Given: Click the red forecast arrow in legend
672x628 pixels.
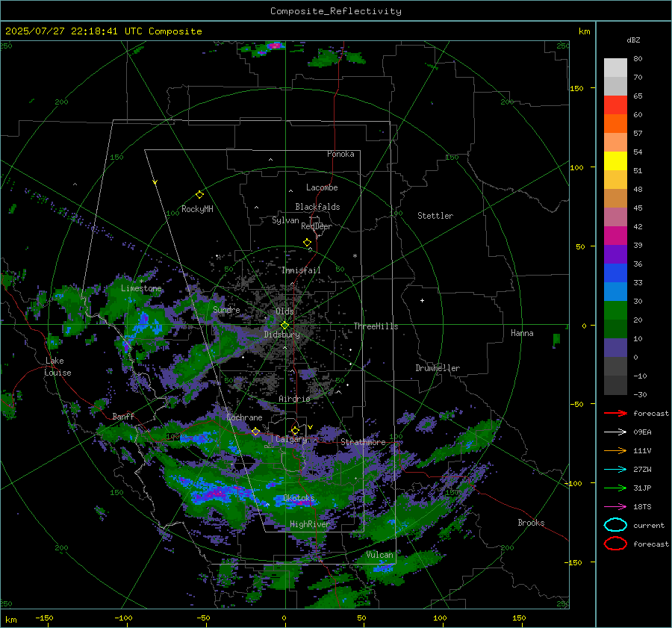Looking at the screenshot, I should point(615,413).
